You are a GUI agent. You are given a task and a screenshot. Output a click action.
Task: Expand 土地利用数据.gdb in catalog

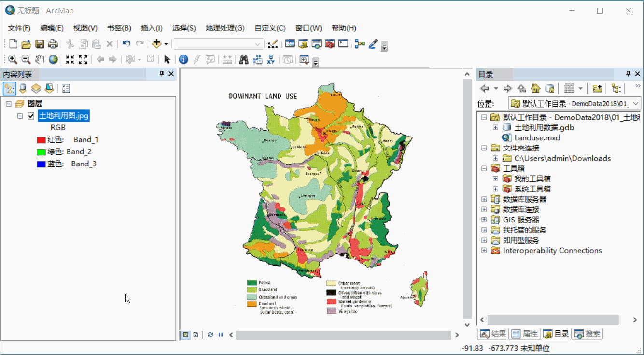[495, 127]
